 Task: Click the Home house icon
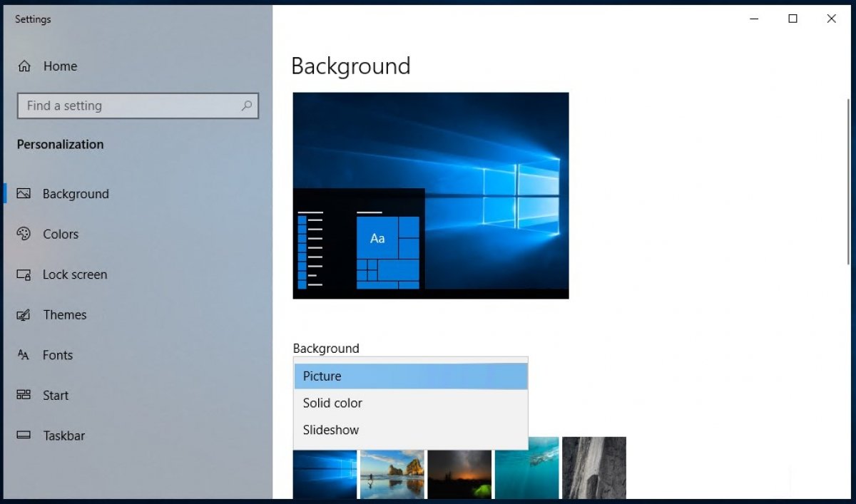coord(23,66)
